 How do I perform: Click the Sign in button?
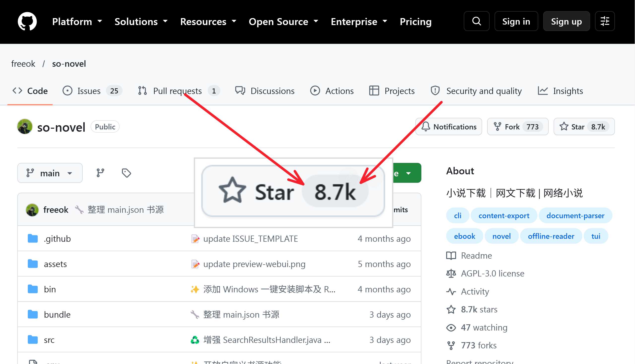pos(516,21)
